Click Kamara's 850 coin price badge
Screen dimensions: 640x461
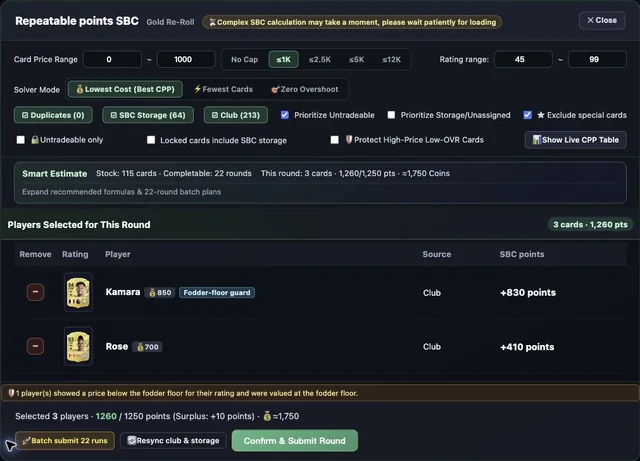click(x=160, y=293)
